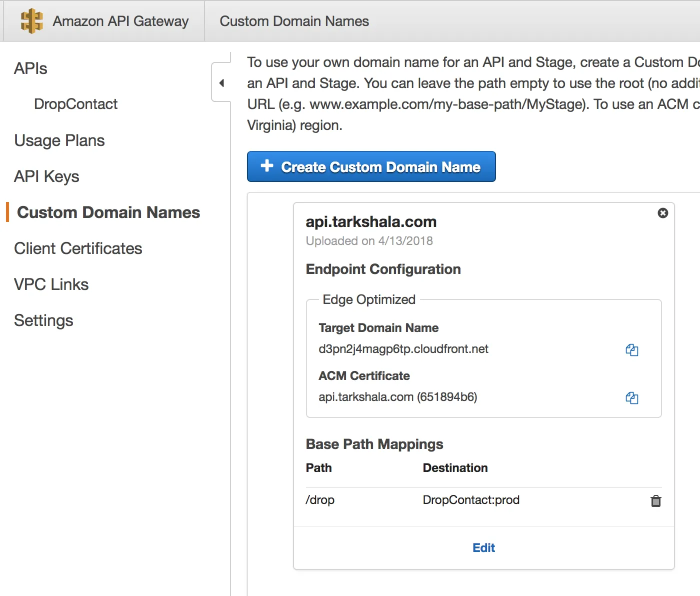Screen dimensions: 700x596
Task: Open the APIs section
Action: coord(30,68)
